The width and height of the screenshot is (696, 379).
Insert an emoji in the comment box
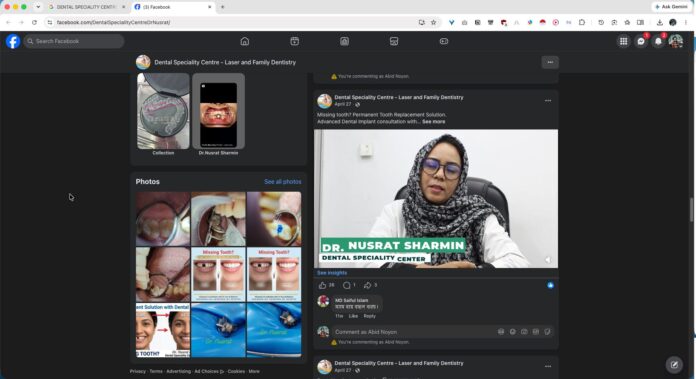pyautogui.click(x=513, y=332)
